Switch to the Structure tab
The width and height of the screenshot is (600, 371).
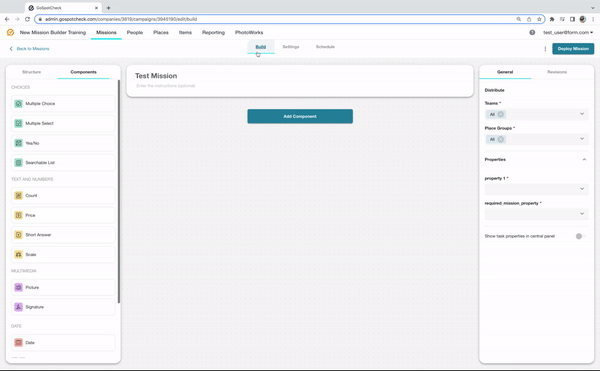click(x=31, y=72)
